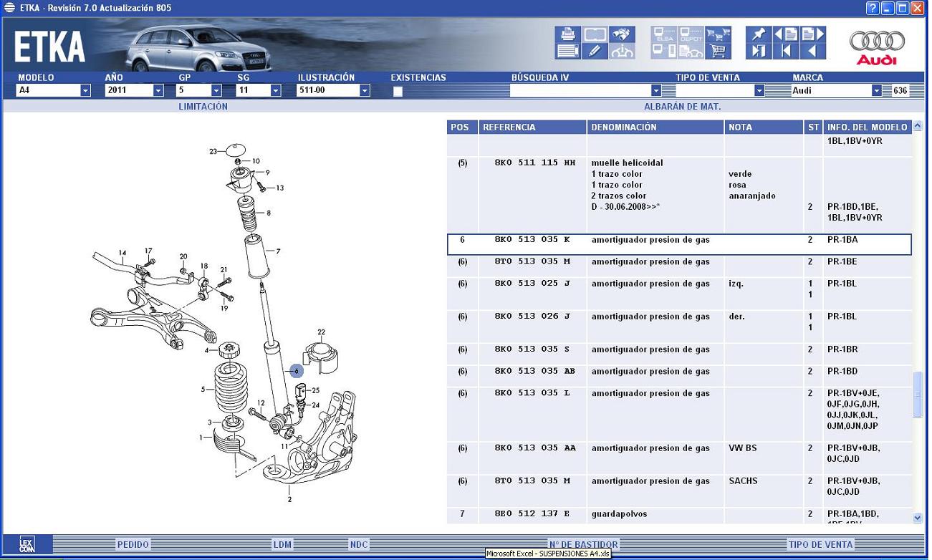Open the multiple shopping carts icon

click(718, 34)
